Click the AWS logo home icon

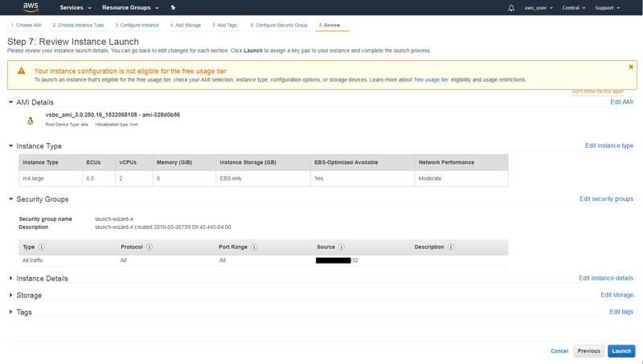(x=31, y=7)
